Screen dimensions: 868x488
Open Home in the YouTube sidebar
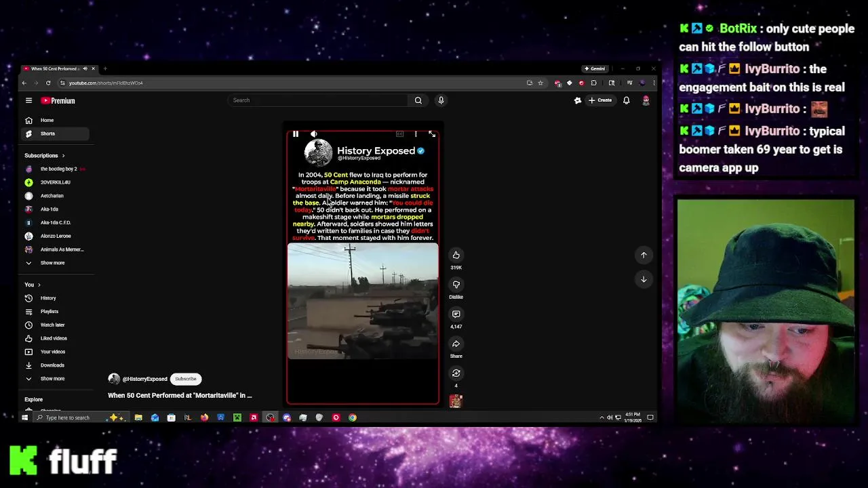coord(54,120)
